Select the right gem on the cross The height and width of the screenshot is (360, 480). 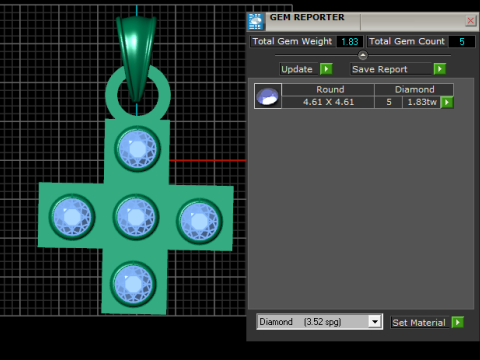pyautogui.click(x=199, y=221)
